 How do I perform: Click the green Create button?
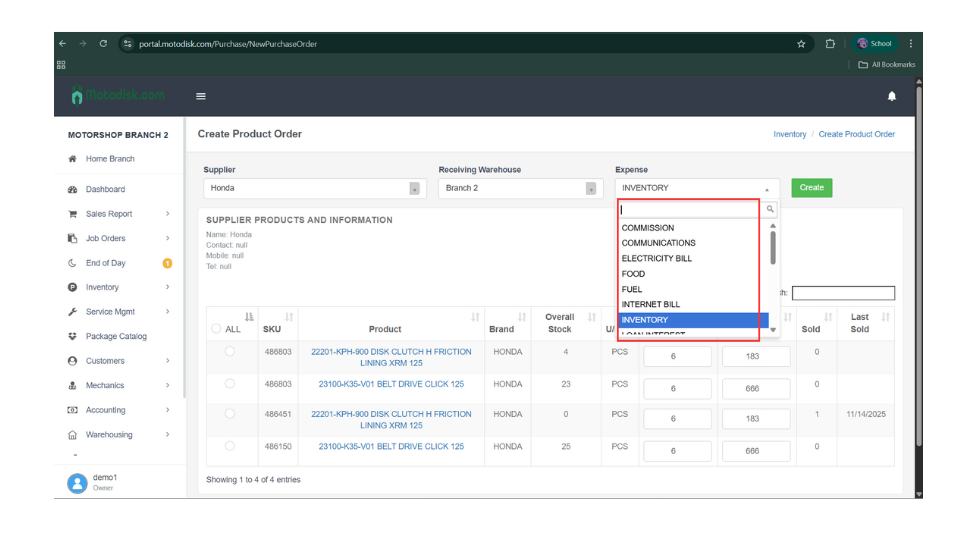pos(811,188)
